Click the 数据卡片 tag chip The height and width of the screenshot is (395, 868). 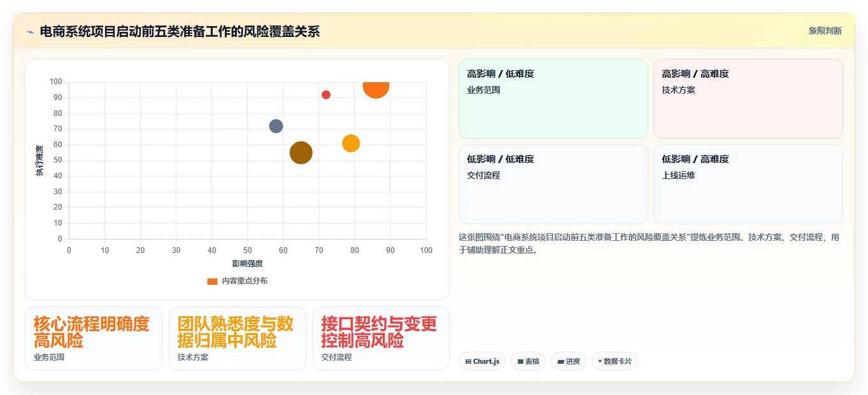point(615,361)
